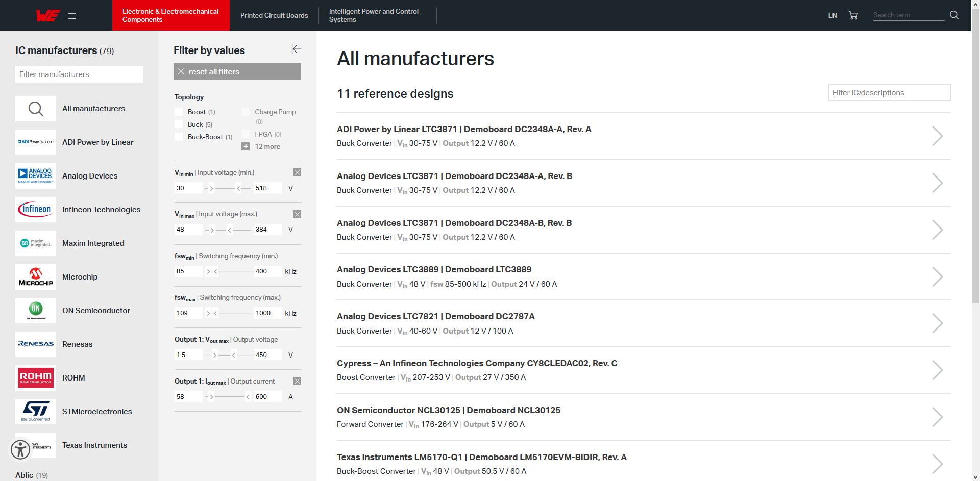Open ADI LTC3871 DC2348A-A Rev. A chevron
The image size is (980, 481).
point(938,136)
